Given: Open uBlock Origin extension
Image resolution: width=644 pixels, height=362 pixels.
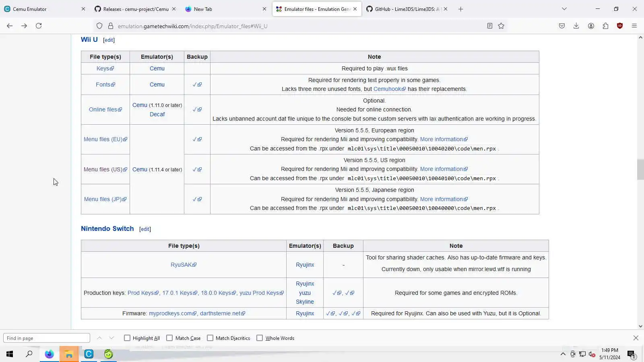Looking at the screenshot, I should pos(620,26).
